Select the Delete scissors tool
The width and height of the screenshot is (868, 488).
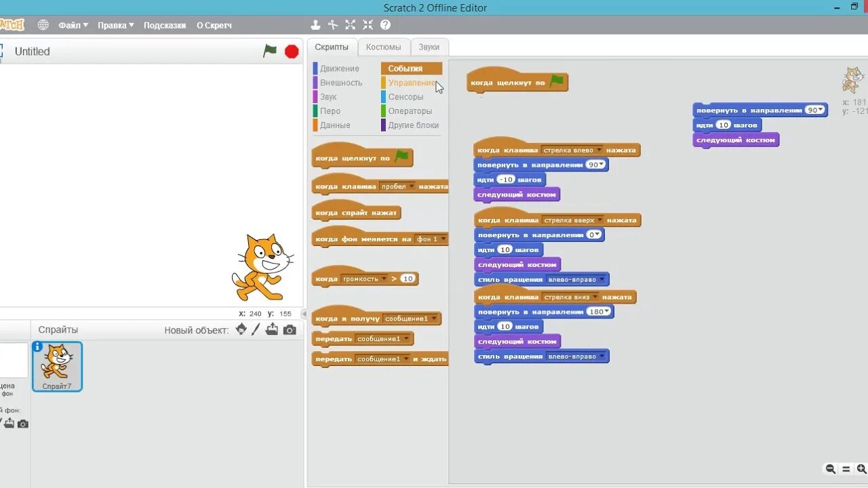click(x=333, y=25)
